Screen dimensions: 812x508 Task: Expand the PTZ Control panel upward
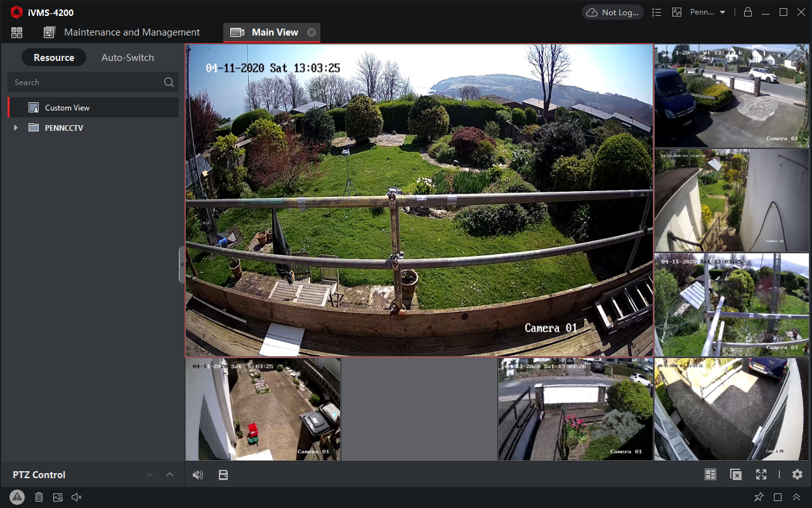pyautogui.click(x=169, y=474)
